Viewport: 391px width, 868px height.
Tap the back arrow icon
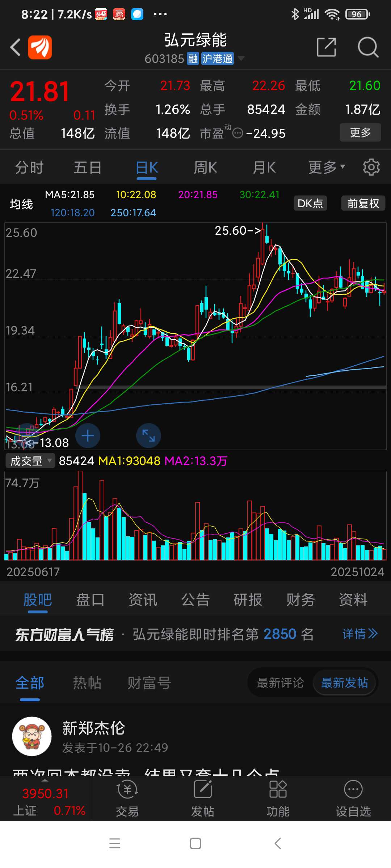click(15, 47)
